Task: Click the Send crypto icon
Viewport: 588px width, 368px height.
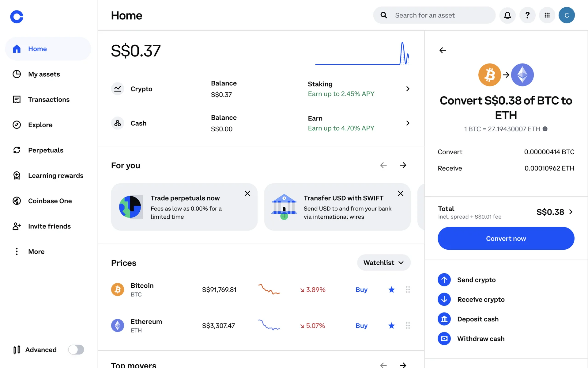Action: click(x=444, y=280)
